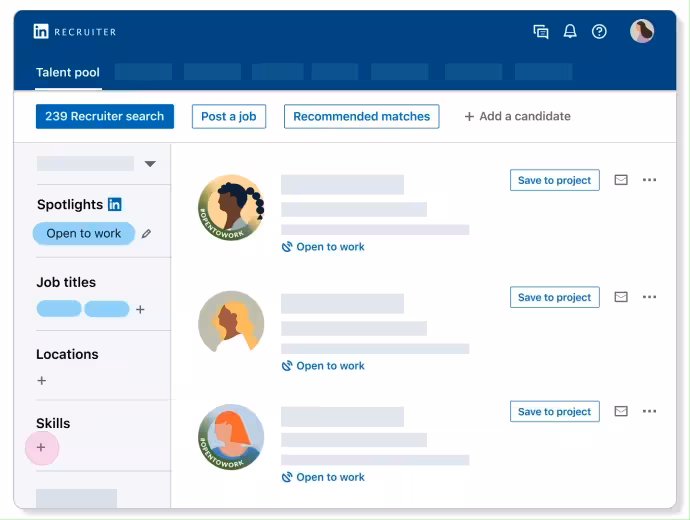Add another job title with plus icon
The width and height of the screenshot is (690, 520).
click(140, 310)
